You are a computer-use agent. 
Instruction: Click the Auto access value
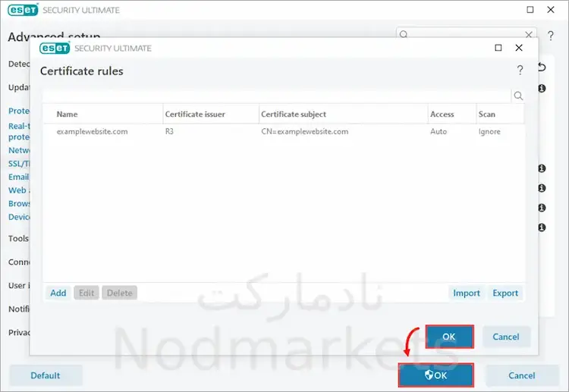[439, 131]
